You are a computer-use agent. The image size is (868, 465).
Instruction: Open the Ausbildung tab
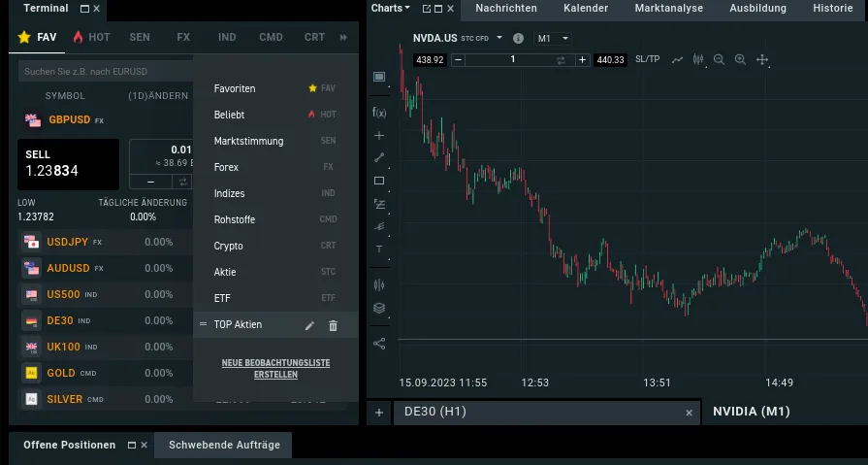click(x=757, y=9)
